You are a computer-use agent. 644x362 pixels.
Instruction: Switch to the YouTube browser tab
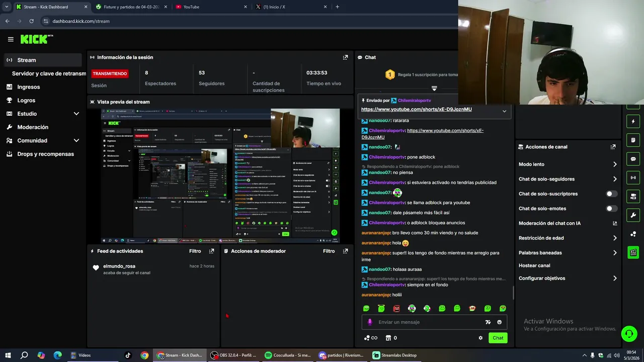tap(211, 7)
